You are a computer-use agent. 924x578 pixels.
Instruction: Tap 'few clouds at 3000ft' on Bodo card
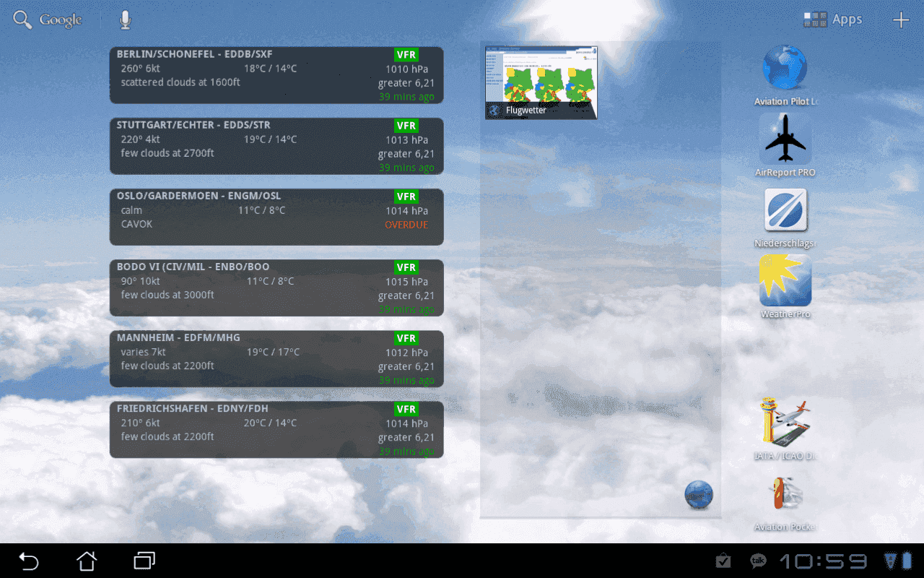167,295
